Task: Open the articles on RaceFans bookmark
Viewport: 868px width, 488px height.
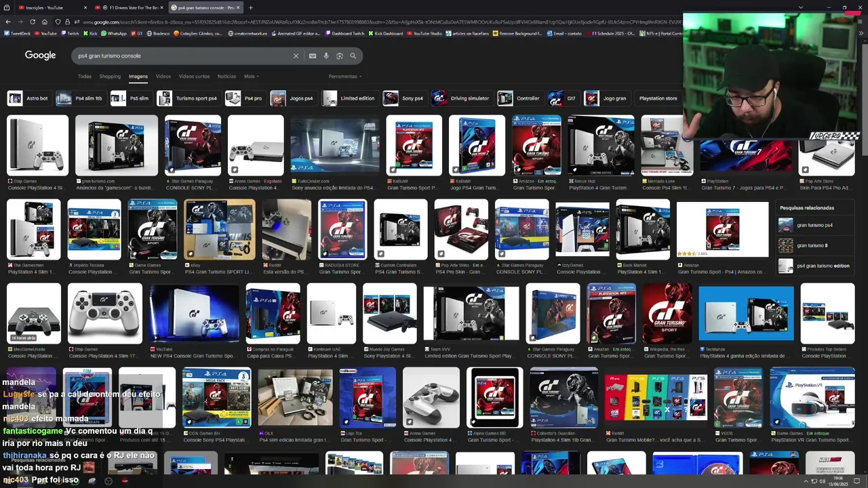Action: coord(468,33)
